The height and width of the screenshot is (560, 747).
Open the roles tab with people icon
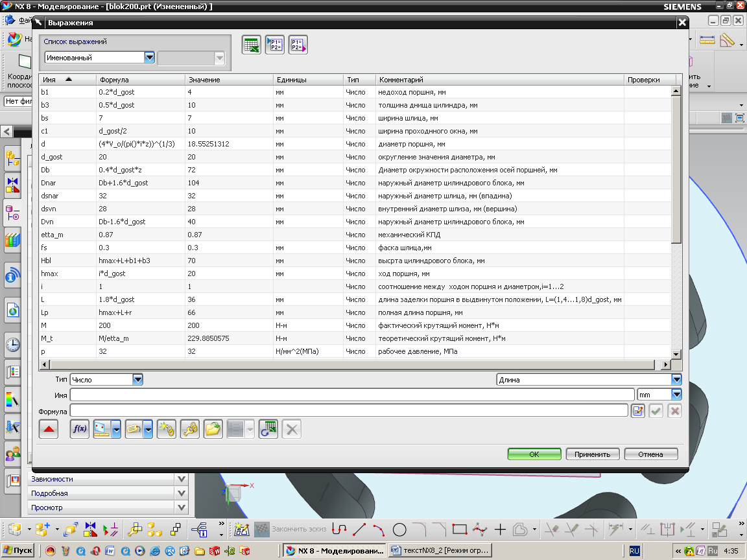[13, 454]
